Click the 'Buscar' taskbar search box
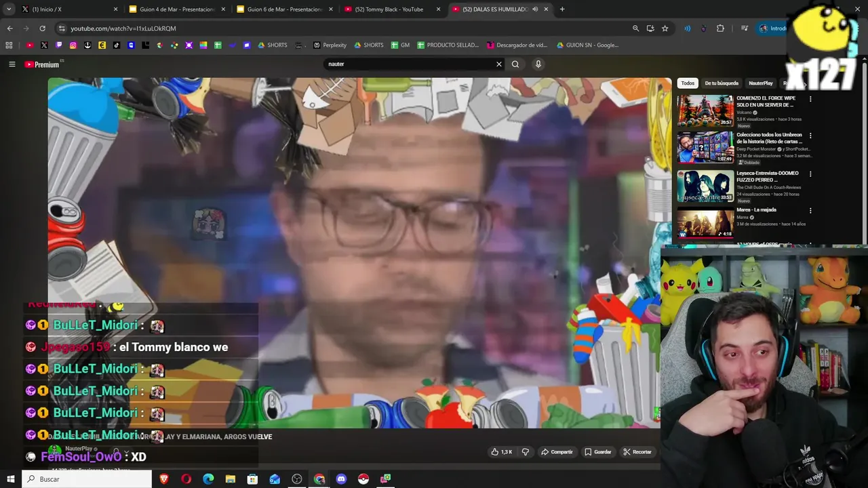 87,479
